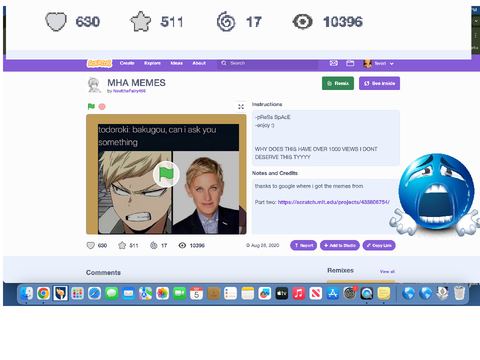Open the Part two project link
The width and height of the screenshot is (480, 360).
click(x=334, y=202)
